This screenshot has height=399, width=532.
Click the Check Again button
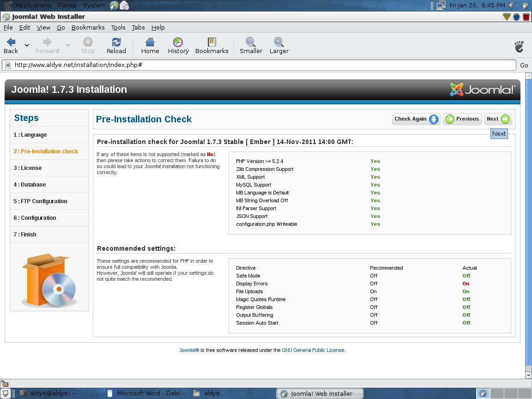(x=416, y=119)
